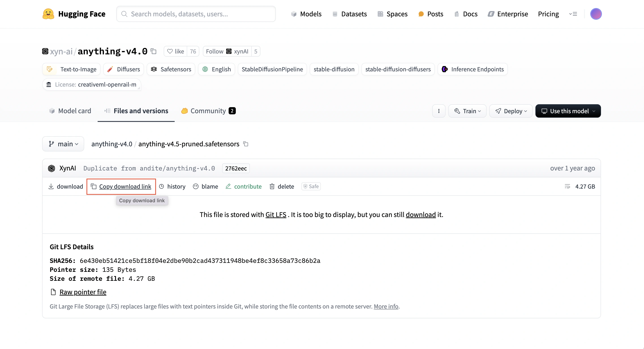Screen dimensions: 644x349
Task: Copy file path with the clipboard icon
Action: pos(246,144)
